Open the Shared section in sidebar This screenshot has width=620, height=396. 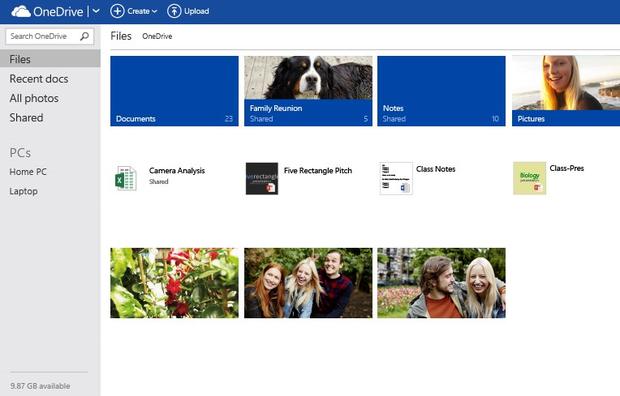coord(26,117)
